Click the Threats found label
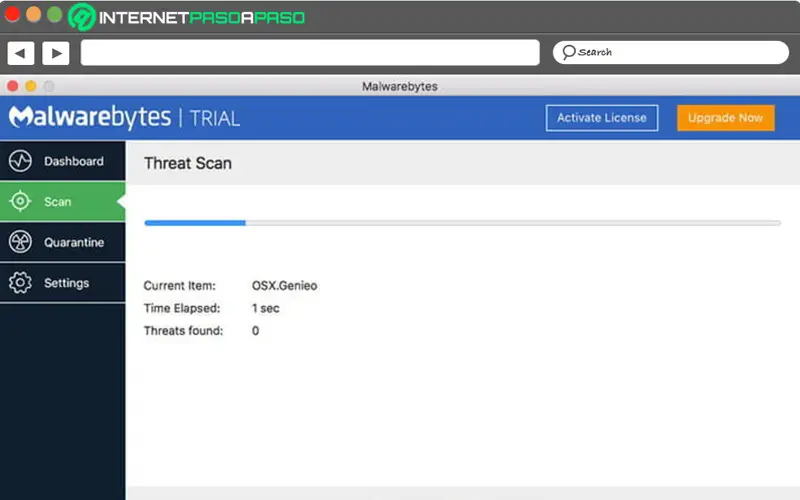 (x=183, y=331)
